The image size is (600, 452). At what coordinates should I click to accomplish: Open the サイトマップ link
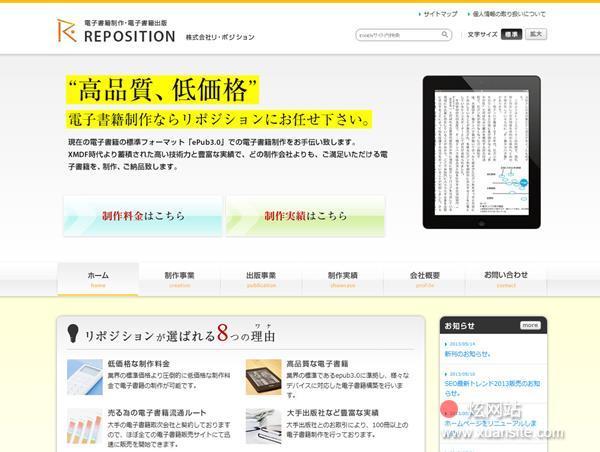(x=439, y=15)
